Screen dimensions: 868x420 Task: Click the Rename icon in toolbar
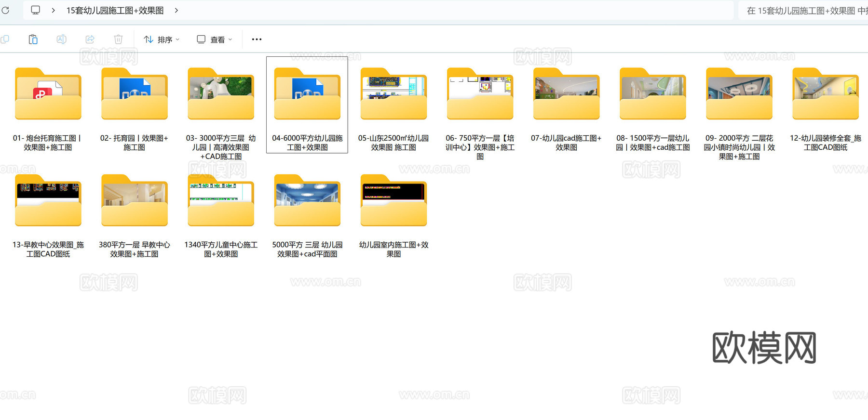61,39
